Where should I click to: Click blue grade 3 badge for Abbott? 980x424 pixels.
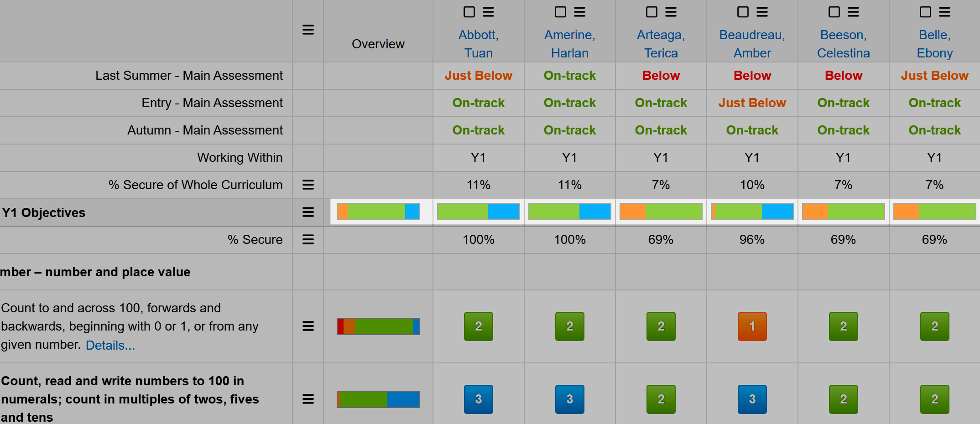click(x=478, y=399)
